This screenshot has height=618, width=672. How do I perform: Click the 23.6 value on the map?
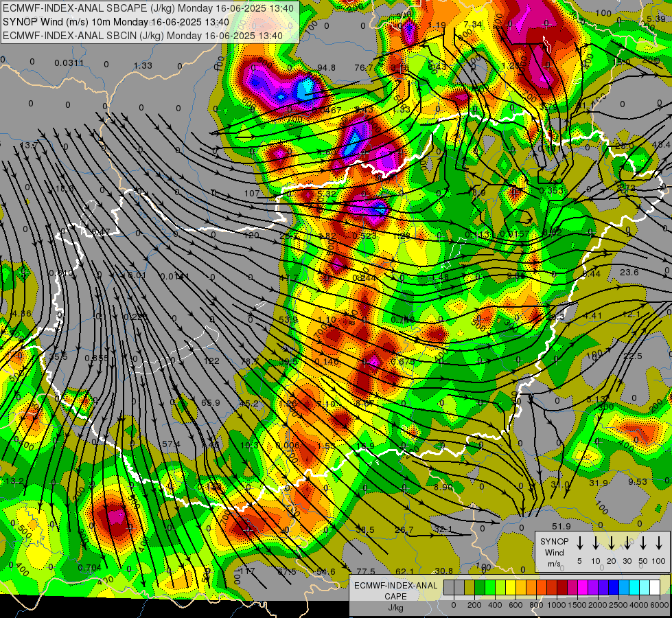[x=629, y=273]
